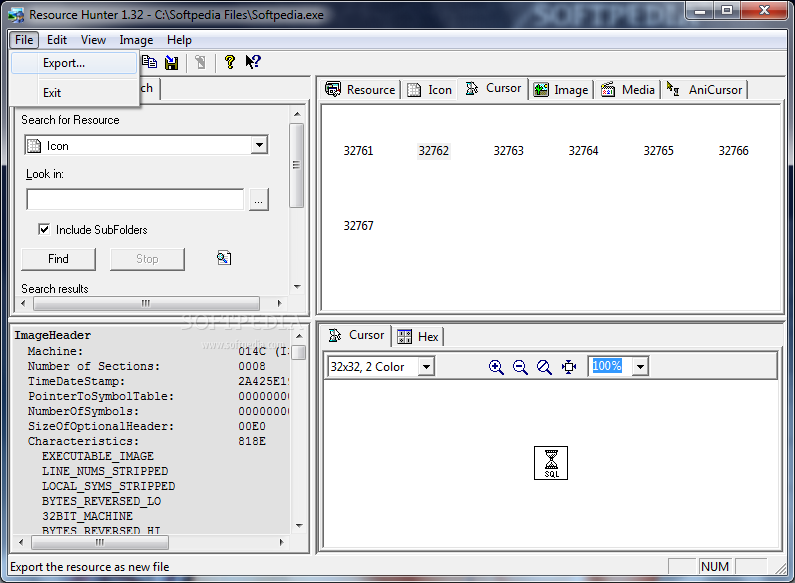Viewport: 795px width, 583px height.
Task: Switch to the Icon tab
Action: (x=429, y=90)
